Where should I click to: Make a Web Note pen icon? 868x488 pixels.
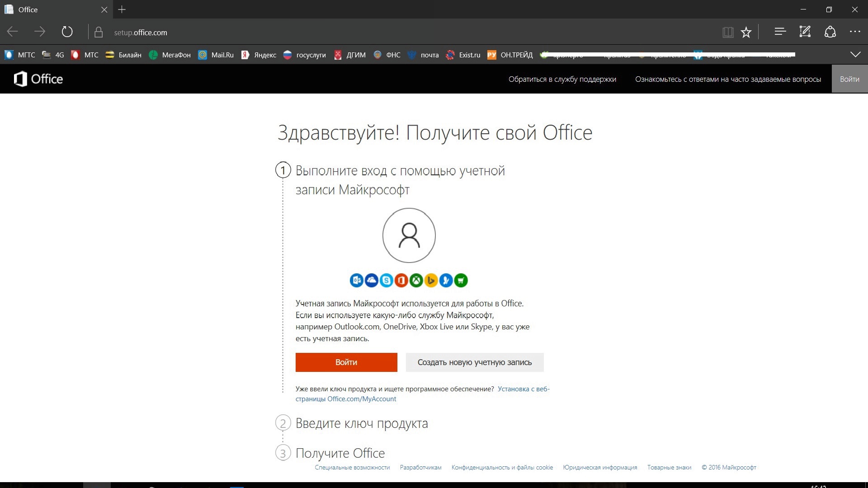pyautogui.click(x=805, y=32)
